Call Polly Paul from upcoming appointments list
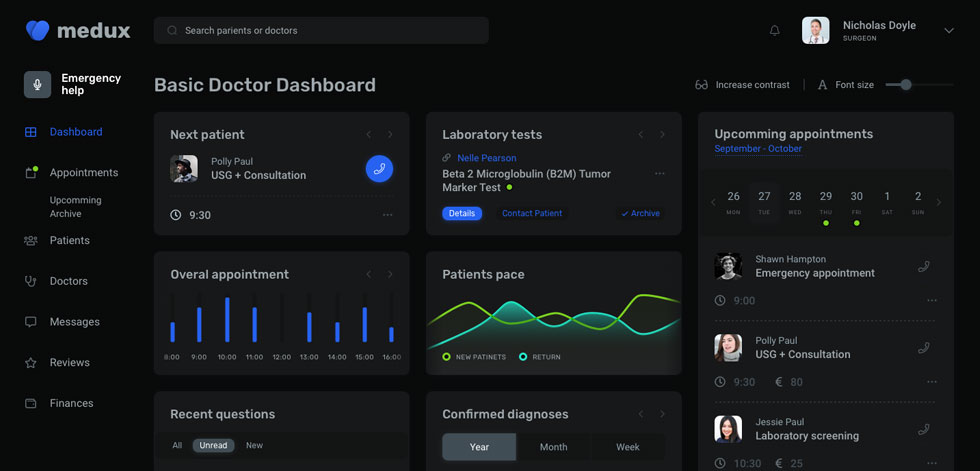The height and width of the screenshot is (471, 980). click(x=924, y=348)
